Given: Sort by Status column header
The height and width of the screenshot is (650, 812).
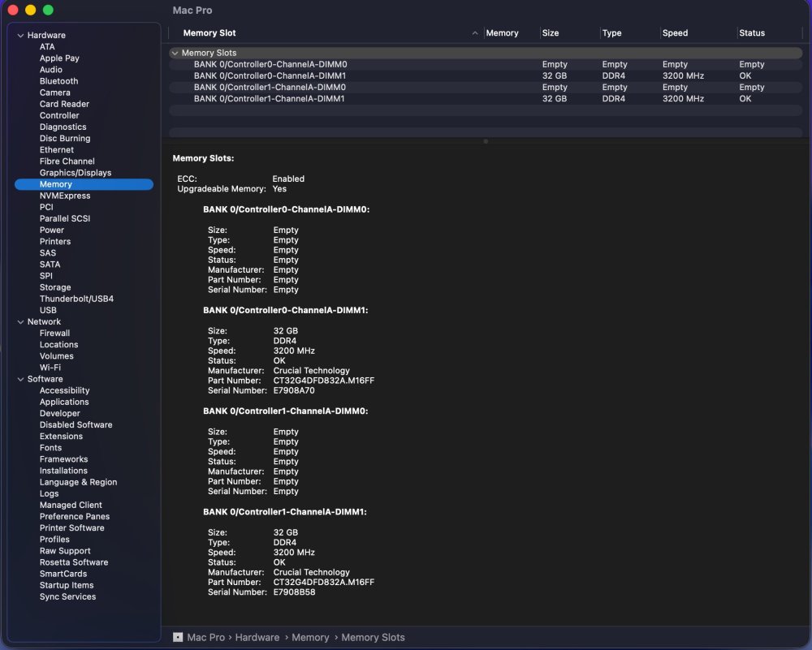Looking at the screenshot, I should click(x=752, y=33).
